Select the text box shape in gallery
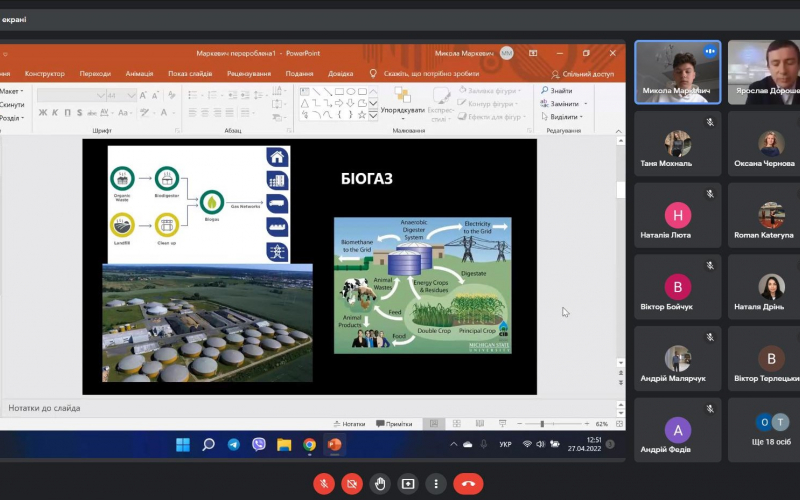The width and height of the screenshot is (800, 500). pyautogui.click(x=305, y=92)
